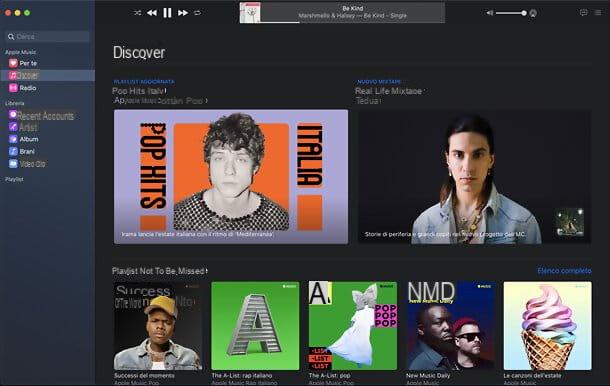The height and width of the screenshot is (386, 610).
Task: Toggle repeat mode
Action: (197, 13)
